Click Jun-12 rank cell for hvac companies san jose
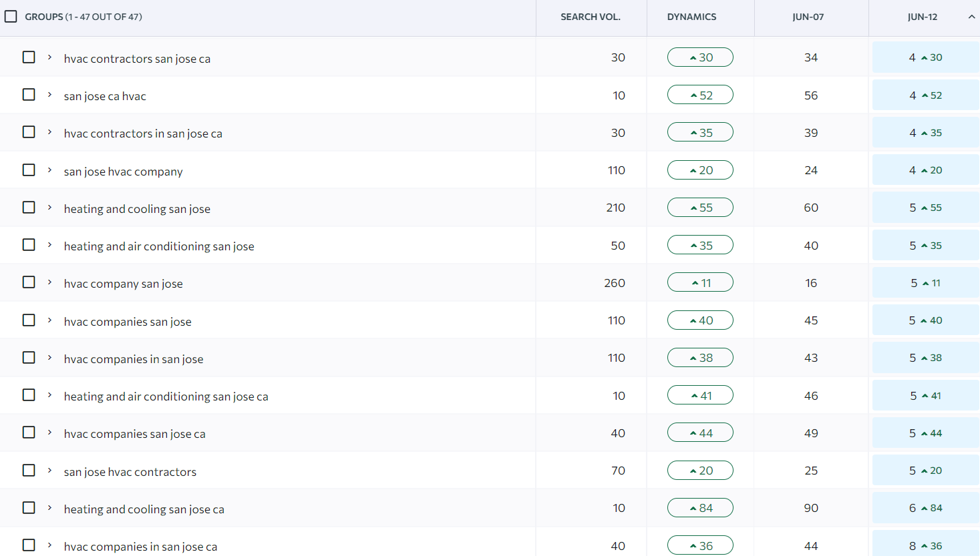Viewport: 980px width, 556px height. (925, 320)
